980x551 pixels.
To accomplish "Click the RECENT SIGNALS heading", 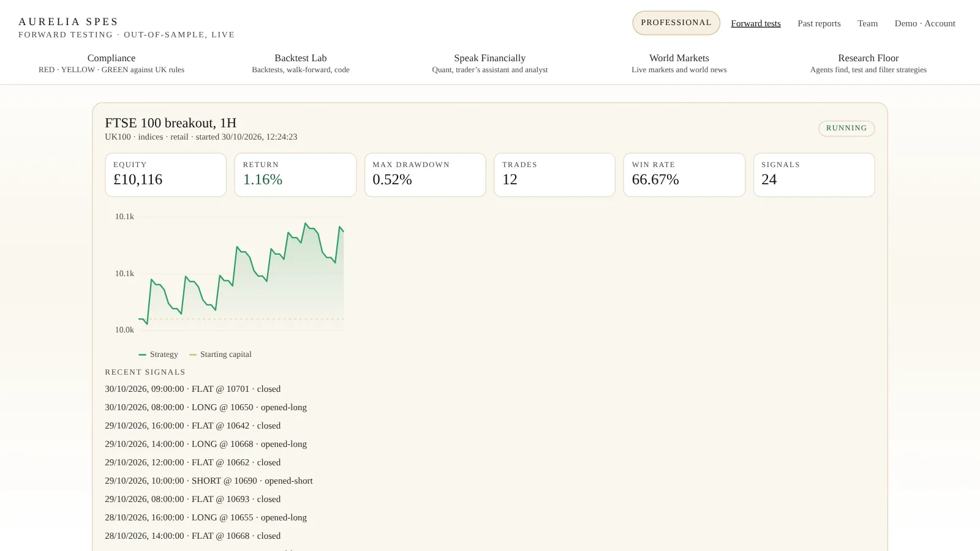I will [x=145, y=372].
